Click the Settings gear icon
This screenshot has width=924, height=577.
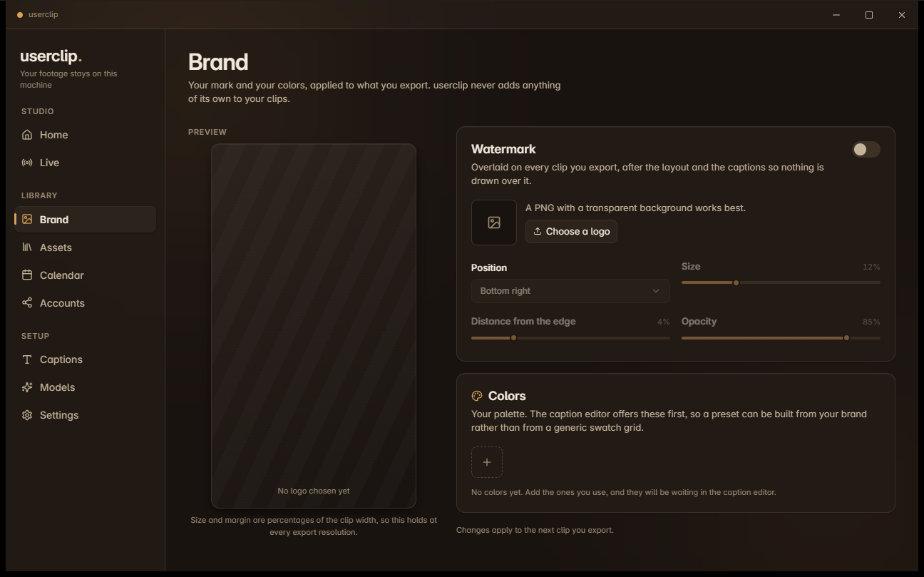(27, 415)
